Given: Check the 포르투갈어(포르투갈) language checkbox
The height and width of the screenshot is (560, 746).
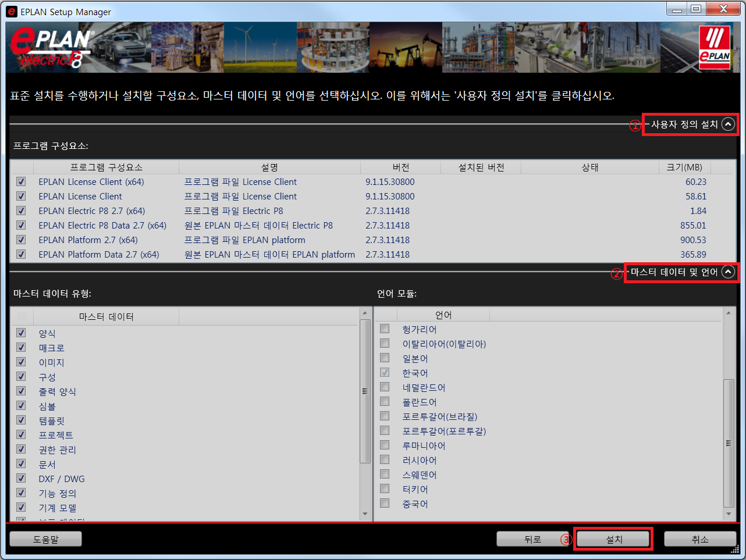Looking at the screenshot, I should (385, 430).
